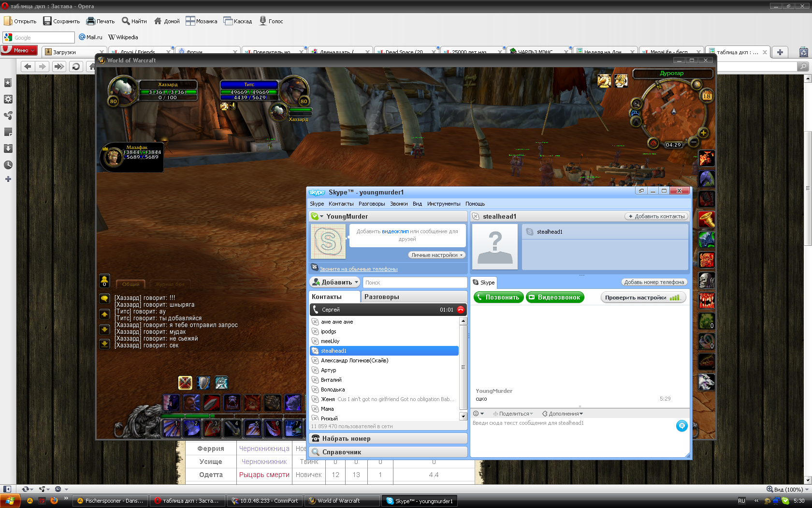Click chat scroll-to-bottom arrow in WoW
Screen dimensions: 812x508
[104, 344]
